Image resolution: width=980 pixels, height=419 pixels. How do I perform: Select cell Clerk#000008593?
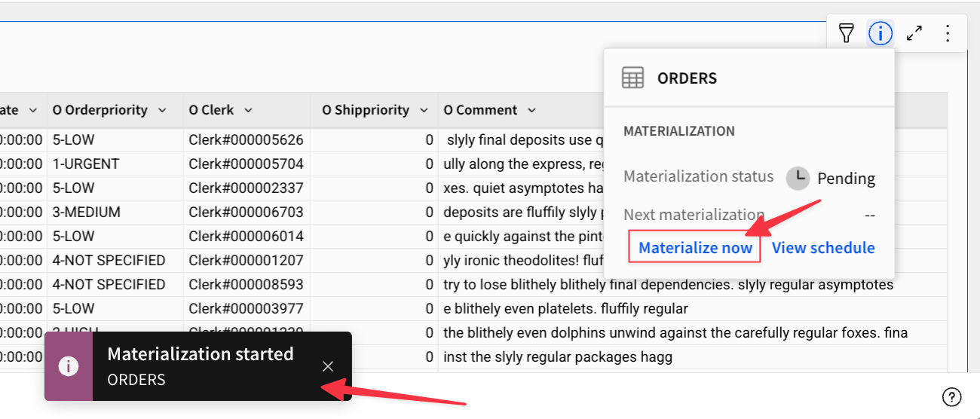coord(247,285)
